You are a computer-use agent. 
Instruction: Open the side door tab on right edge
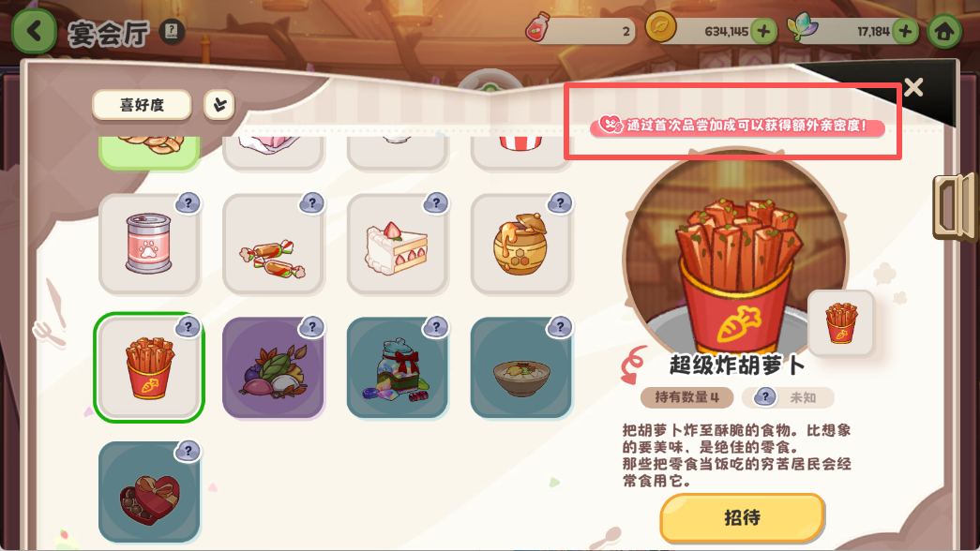(955, 207)
